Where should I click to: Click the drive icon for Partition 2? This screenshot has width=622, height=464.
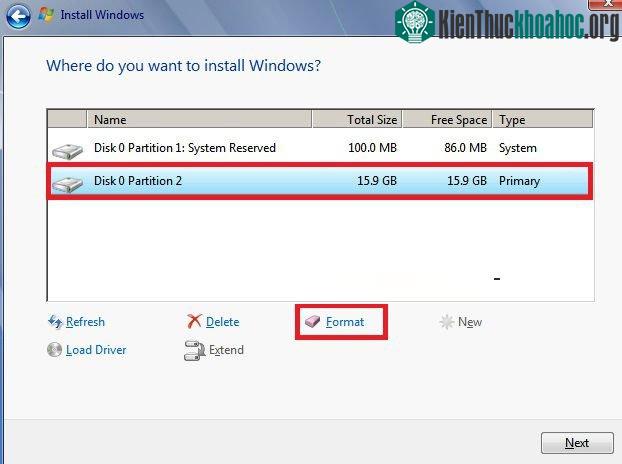(67, 184)
